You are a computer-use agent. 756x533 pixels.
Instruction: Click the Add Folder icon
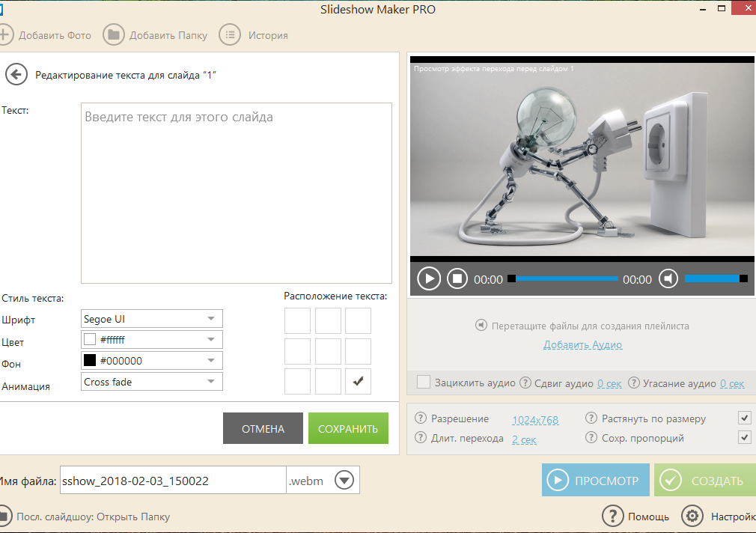[114, 34]
